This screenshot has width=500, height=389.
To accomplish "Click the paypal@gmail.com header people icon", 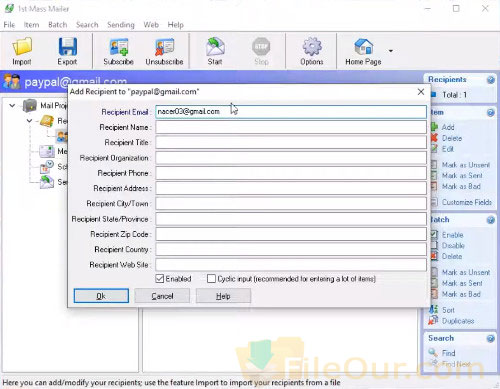I will coord(12,82).
